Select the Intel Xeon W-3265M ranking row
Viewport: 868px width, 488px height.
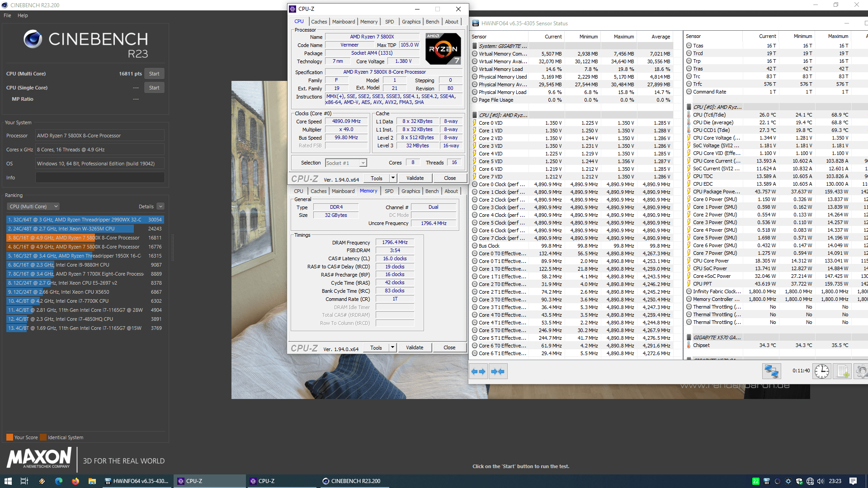(85, 229)
